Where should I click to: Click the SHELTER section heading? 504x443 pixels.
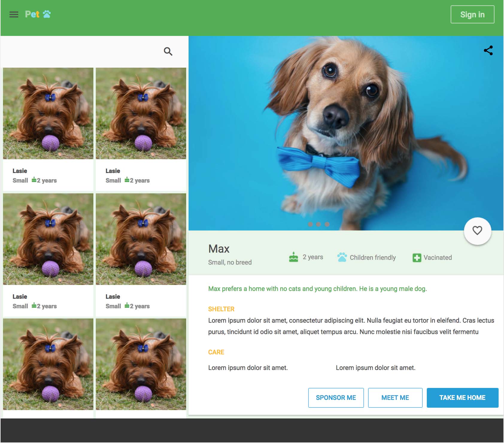tap(221, 309)
